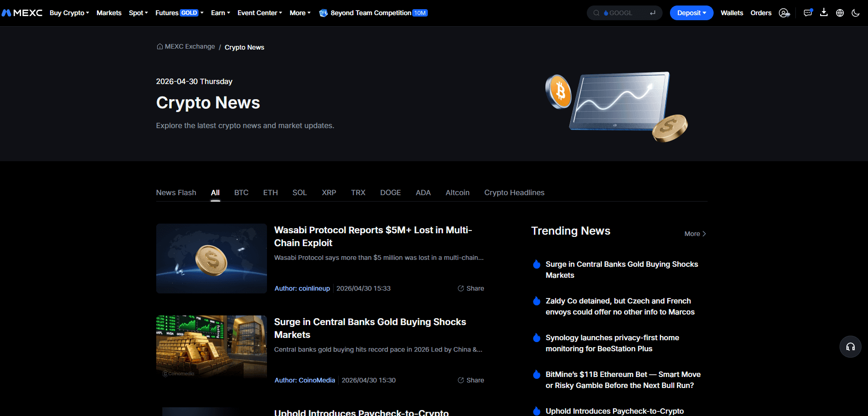The height and width of the screenshot is (416, 868).
Task: Select the All news tab
Action: tap(215, 192)
